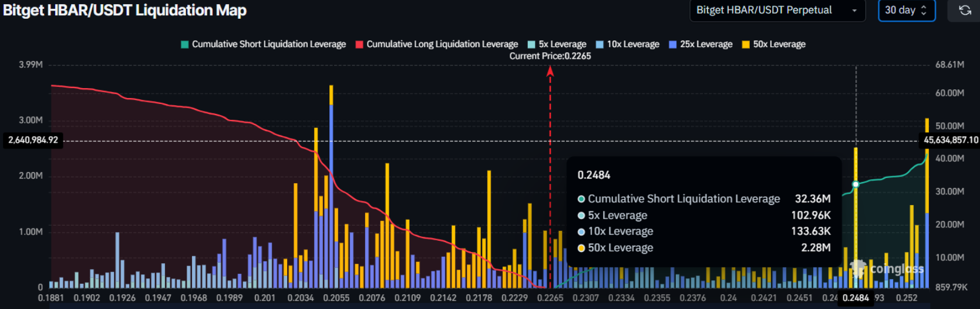Click the 25x Leverage legend label
Viewport: 980px width, 309px height.
706,45
